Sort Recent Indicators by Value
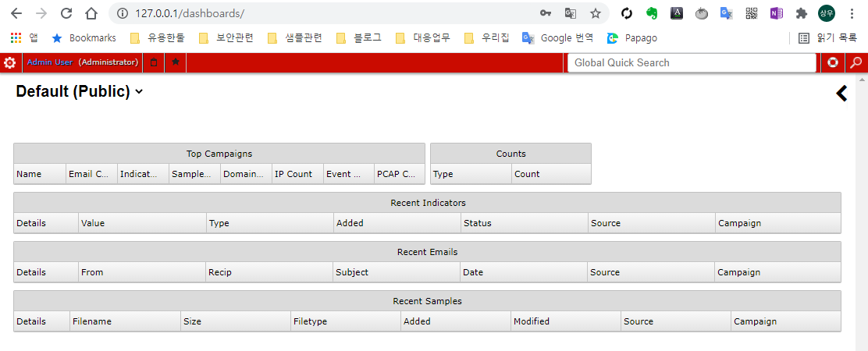This screenshot has width=868, height=351. point(142,223)
